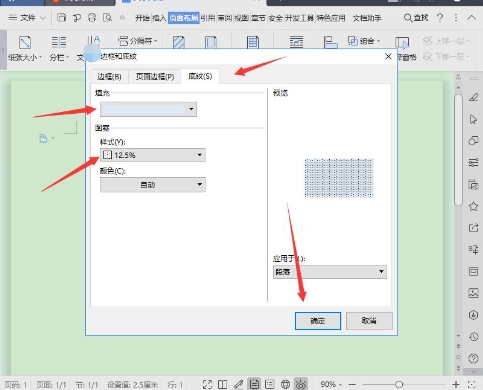Click the zoom out minus button
This screenshot has width=483, height=390.
[x=352, y=384]
